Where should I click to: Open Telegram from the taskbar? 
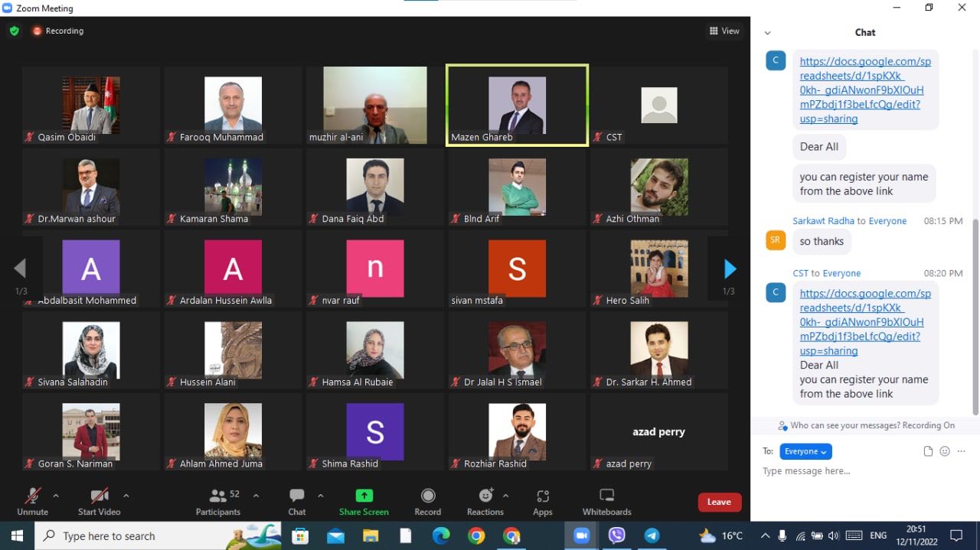click(x=652, y=535)
